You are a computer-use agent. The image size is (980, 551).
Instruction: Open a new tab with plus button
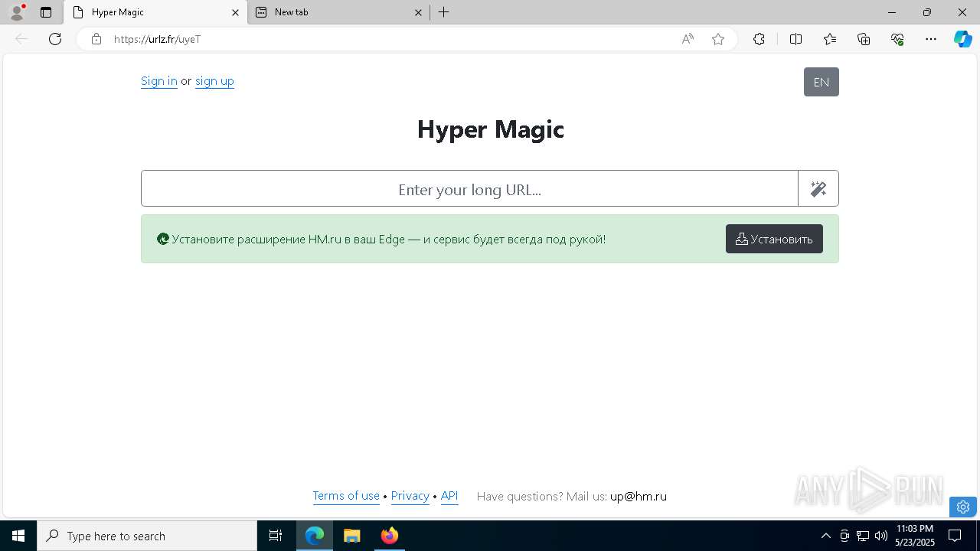pos(444,12)
